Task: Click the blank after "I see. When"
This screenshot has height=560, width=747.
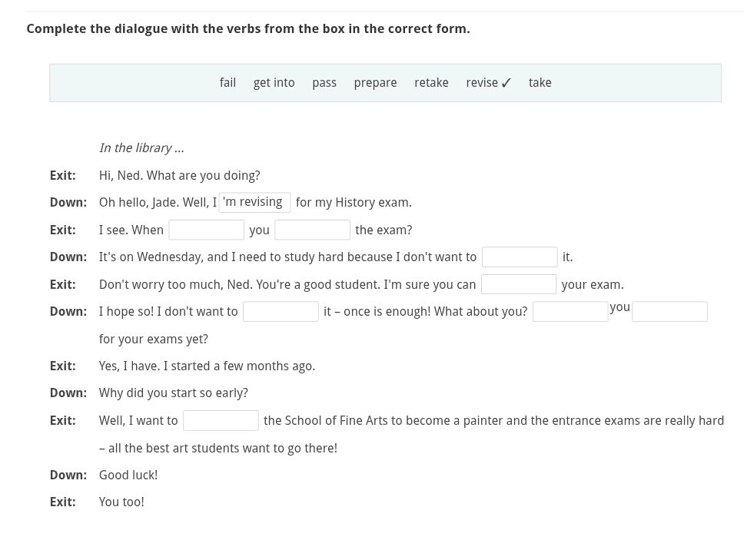Action: (206, 229)
